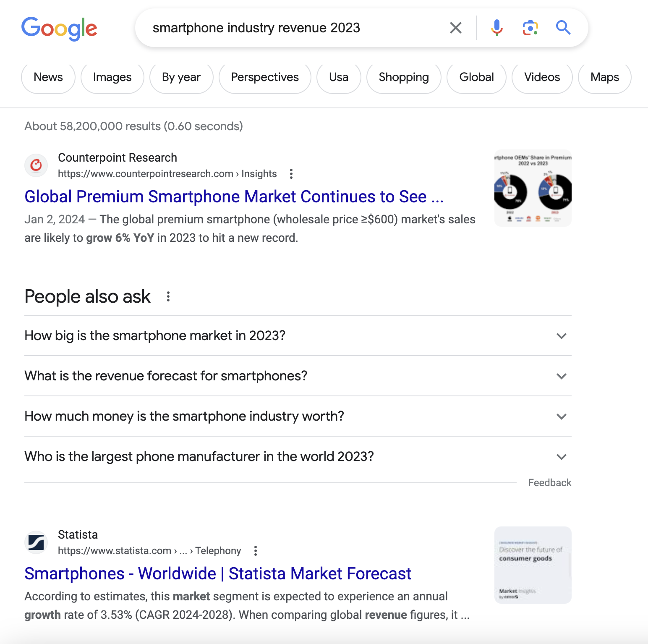Clear the search query with the X
Screen dimensions: 648x644
pos(455,27)
